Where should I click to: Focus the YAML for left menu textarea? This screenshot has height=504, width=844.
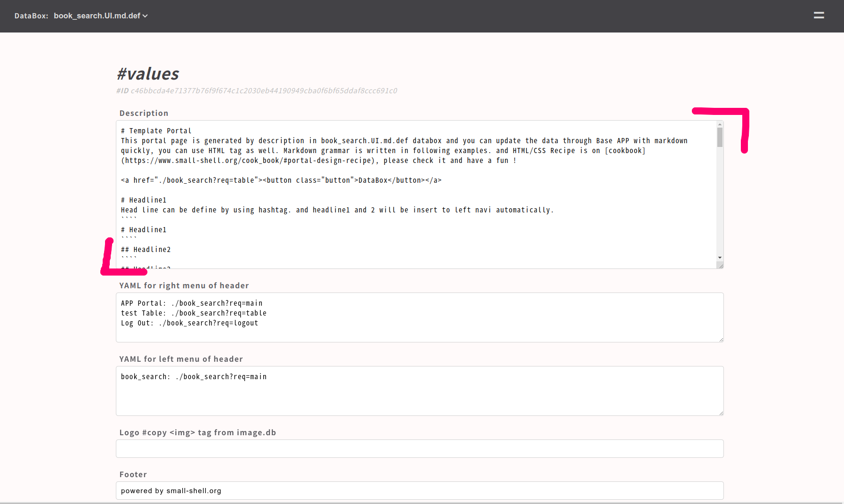420,391
